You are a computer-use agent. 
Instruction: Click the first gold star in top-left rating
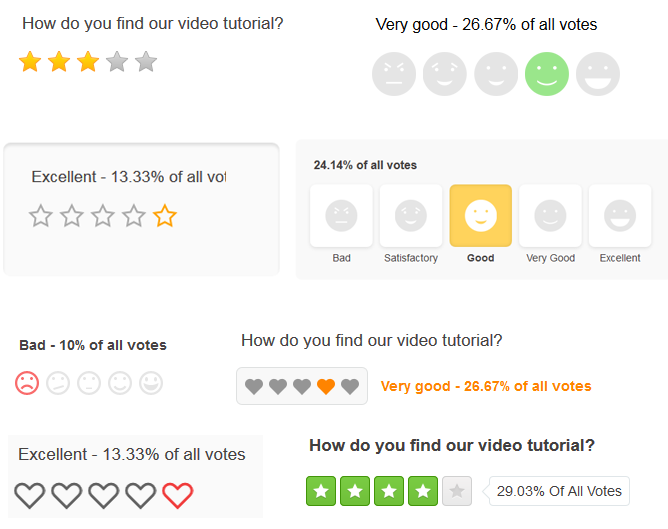coord(30,61)
